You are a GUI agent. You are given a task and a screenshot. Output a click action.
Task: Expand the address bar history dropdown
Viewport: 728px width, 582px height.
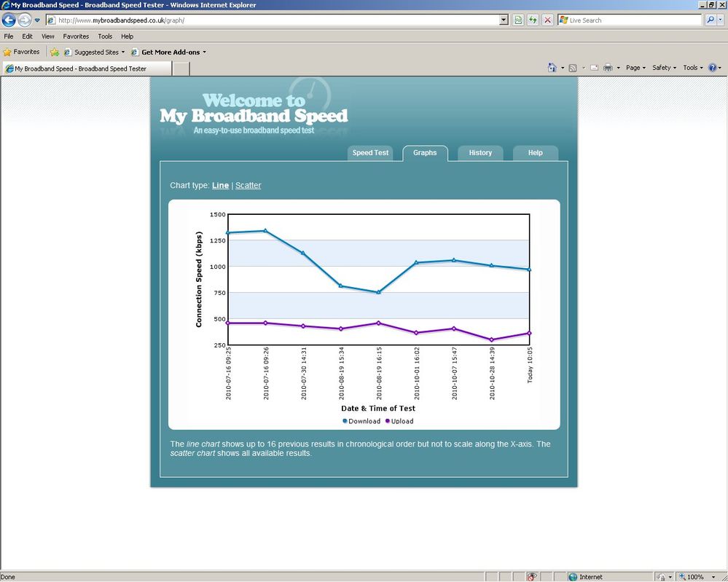point(504,20)
